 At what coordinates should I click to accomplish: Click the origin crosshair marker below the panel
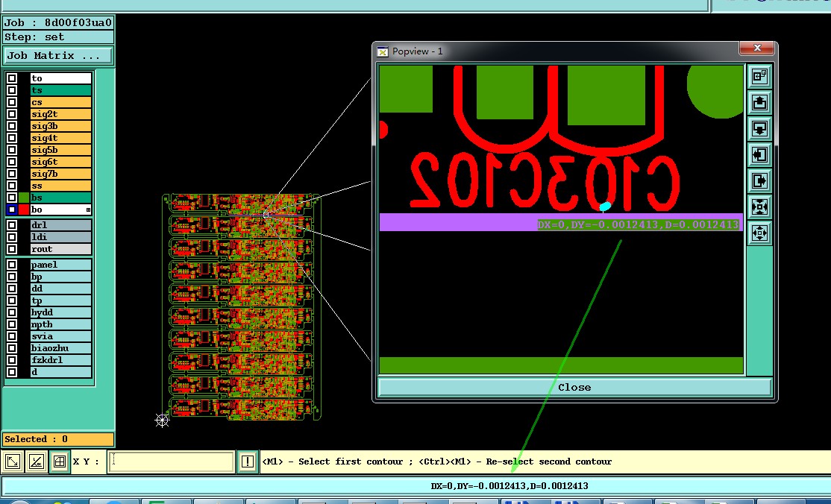pos(162,420)
